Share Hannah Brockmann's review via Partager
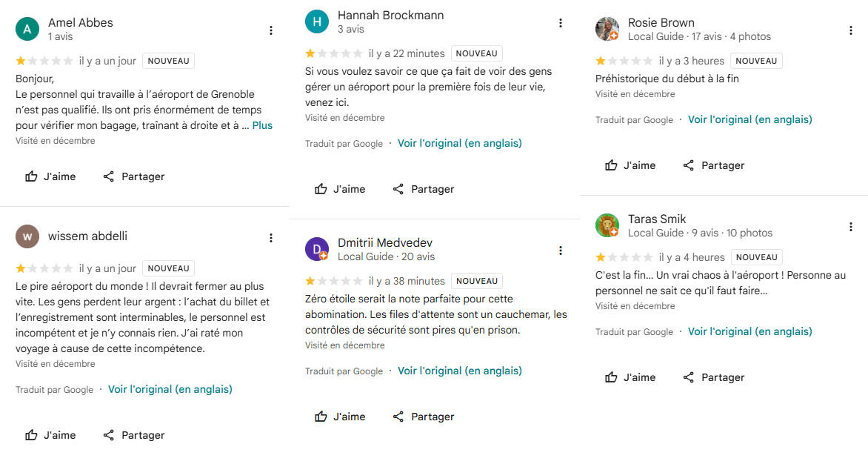Viewport: 868px width, 464px height. coord(423,189)
